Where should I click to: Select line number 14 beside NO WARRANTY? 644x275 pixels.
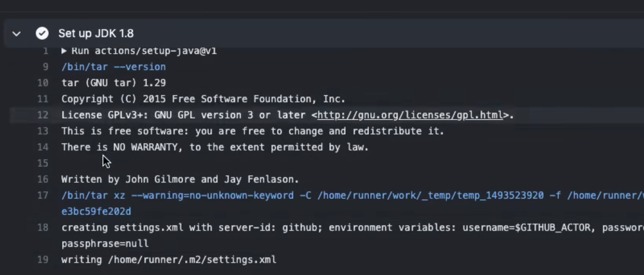pos(43,147)
